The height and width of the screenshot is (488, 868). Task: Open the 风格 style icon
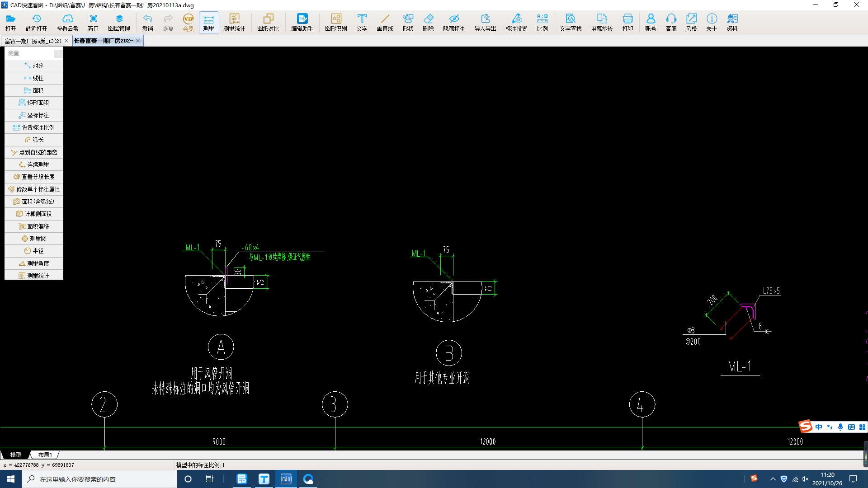click(691, 23)
